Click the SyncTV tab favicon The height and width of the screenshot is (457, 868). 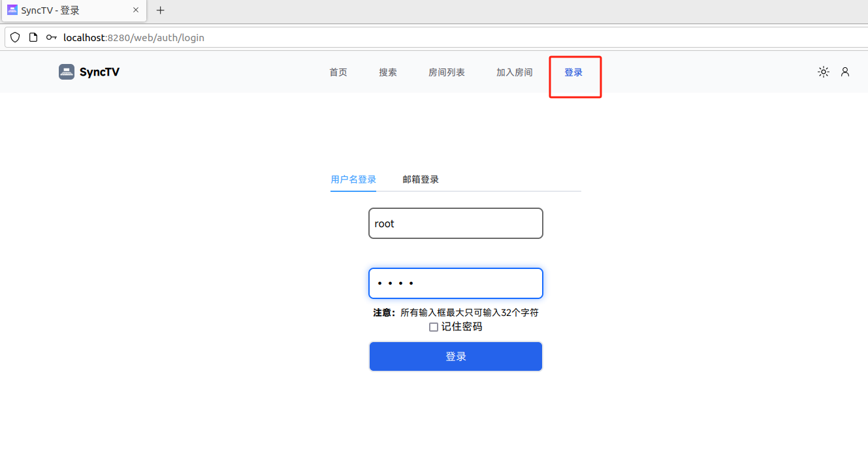coord(12,10)
